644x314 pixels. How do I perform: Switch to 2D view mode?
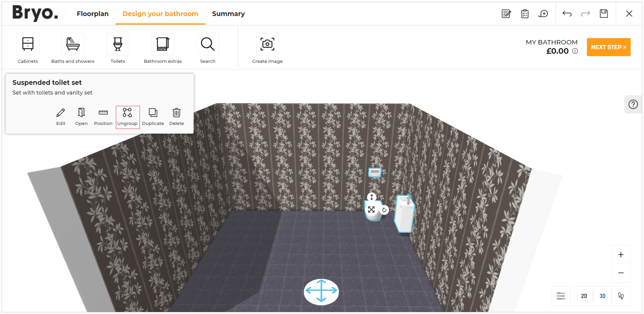[584, 296]
